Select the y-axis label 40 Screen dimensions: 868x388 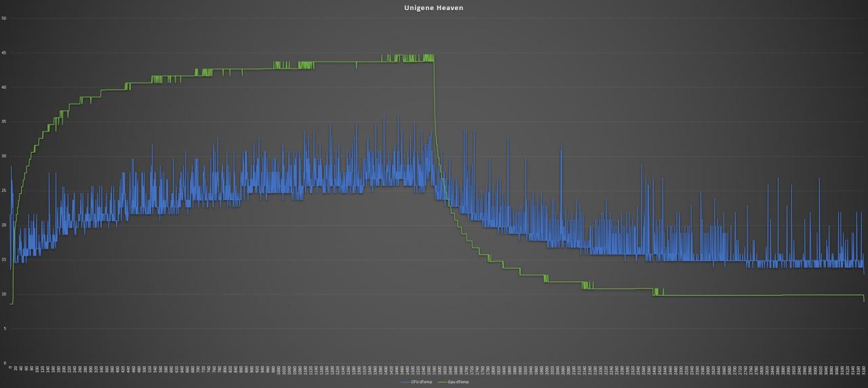(4, 88)
